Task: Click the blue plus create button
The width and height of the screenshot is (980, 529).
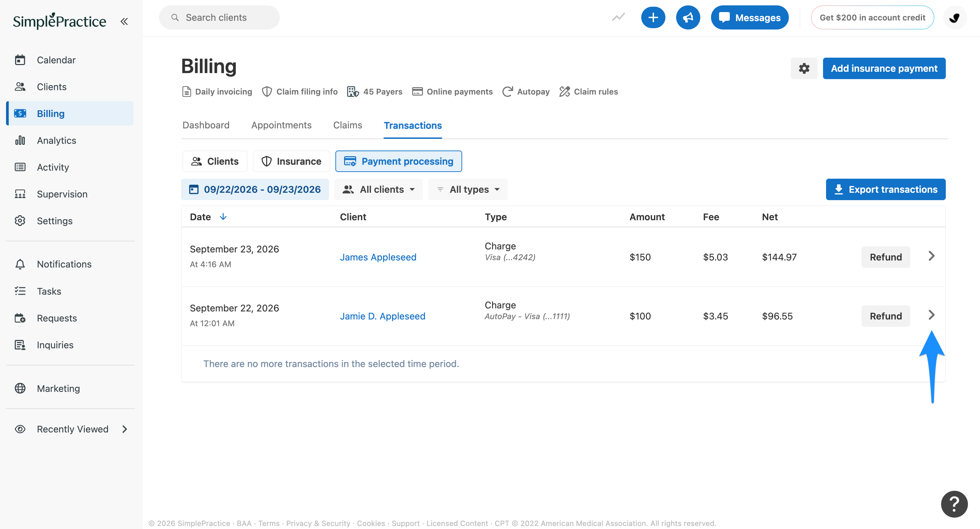Action: (x=653, y=17)
